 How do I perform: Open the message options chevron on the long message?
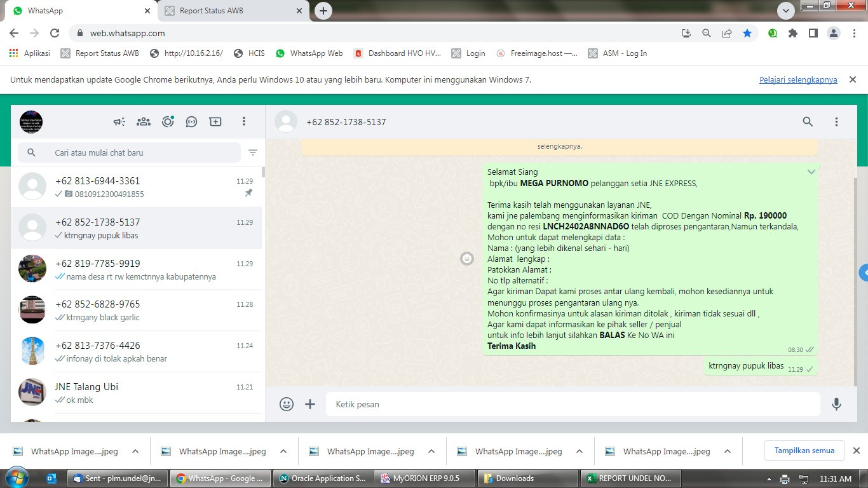811,172
